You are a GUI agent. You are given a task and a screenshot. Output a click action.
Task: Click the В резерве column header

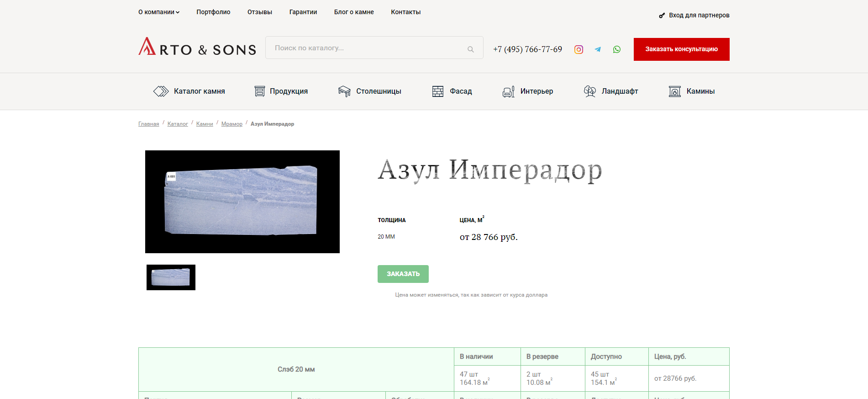[x=553, y=356]
